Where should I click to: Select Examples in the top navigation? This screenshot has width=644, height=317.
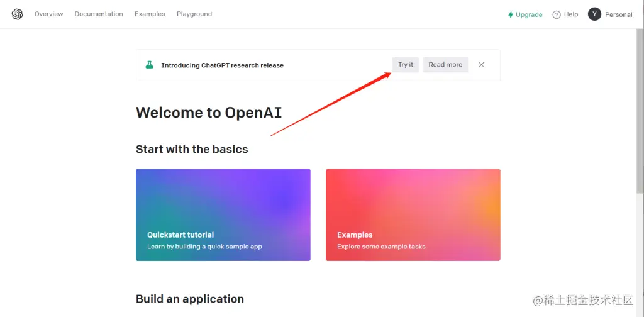pyautogui.click(x=150, y=14)
